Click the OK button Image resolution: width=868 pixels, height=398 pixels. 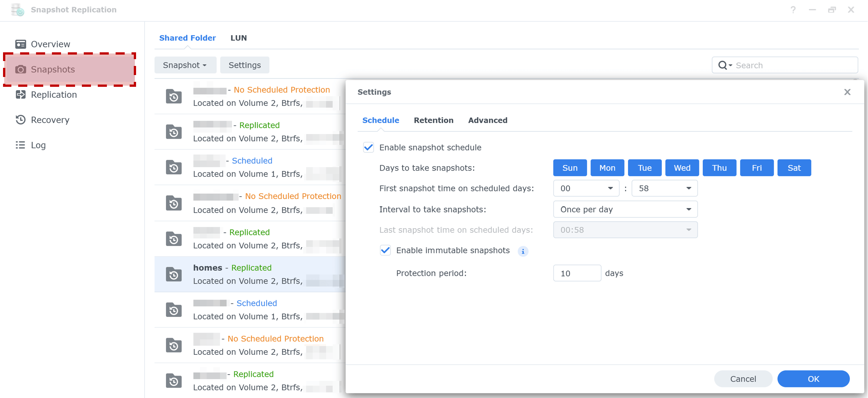[813, 379]
